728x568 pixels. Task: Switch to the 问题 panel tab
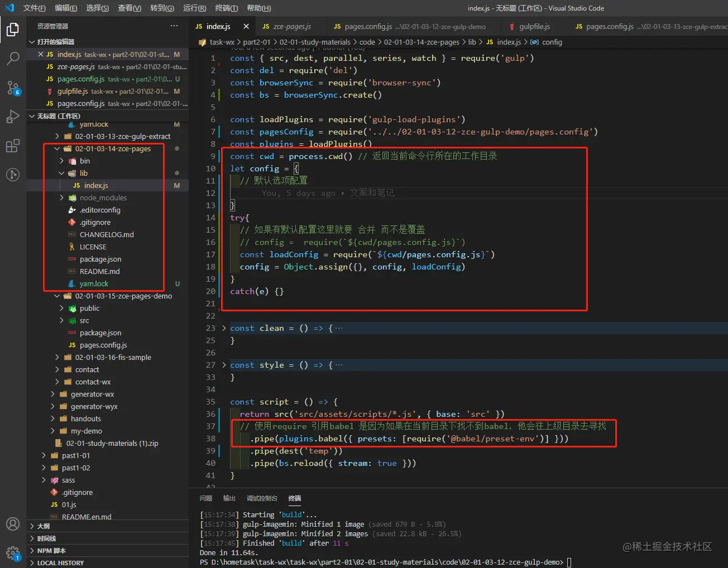(x=206, y=498)
